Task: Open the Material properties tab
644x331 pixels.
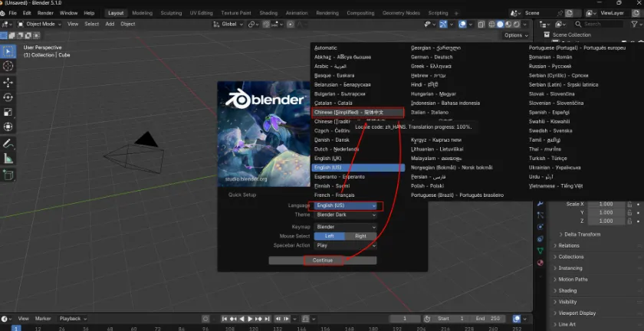Action: (x=540, y=263)
